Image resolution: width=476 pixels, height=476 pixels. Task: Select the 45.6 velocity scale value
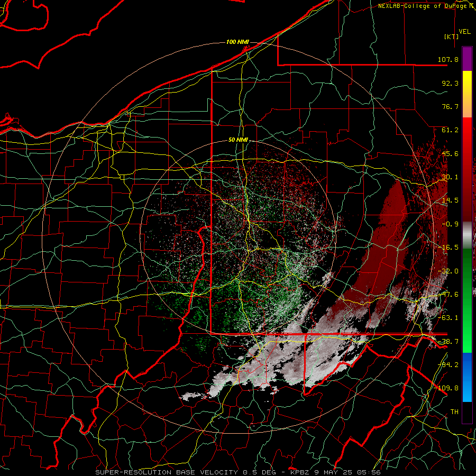point(450,153)
